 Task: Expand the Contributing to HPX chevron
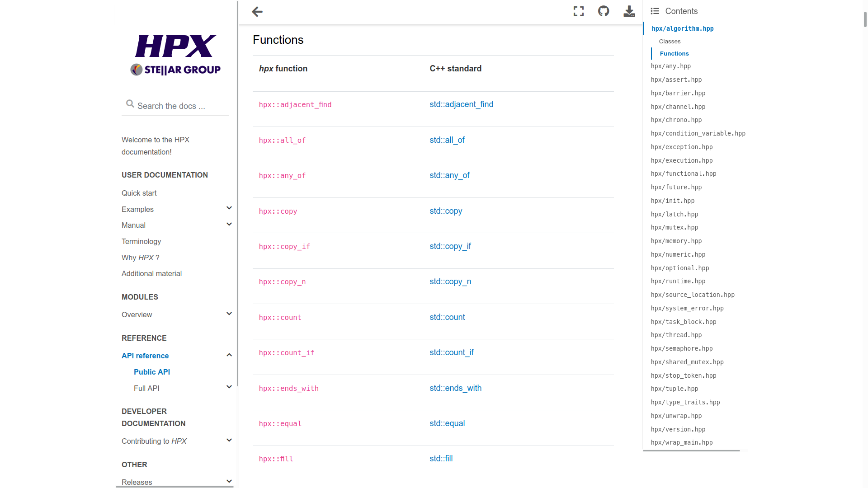click(x=229, y=441)
